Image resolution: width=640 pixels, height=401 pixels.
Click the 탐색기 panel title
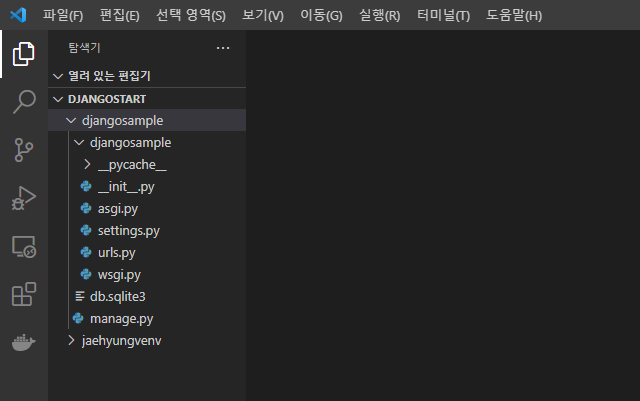pos(84,48)
